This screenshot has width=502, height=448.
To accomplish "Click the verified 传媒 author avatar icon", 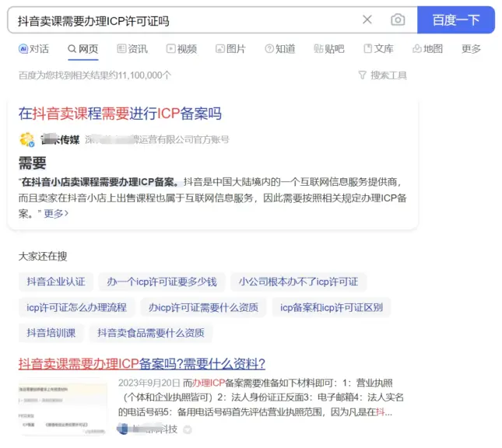I will pyautogui.click(x=27, y=139).
